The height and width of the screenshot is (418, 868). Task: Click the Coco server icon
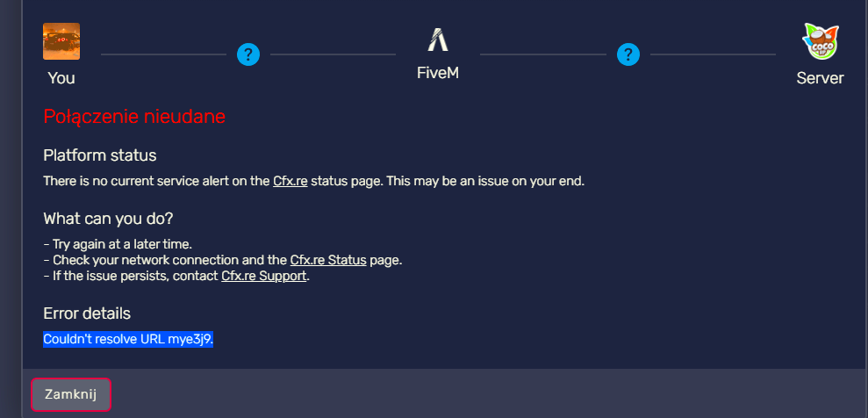(x=821, y=41)
